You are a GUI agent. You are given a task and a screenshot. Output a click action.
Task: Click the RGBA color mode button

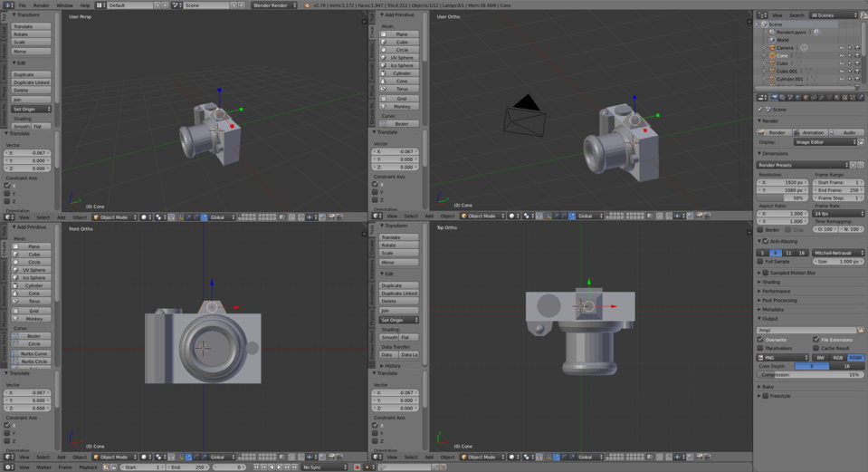pos(855,358)
